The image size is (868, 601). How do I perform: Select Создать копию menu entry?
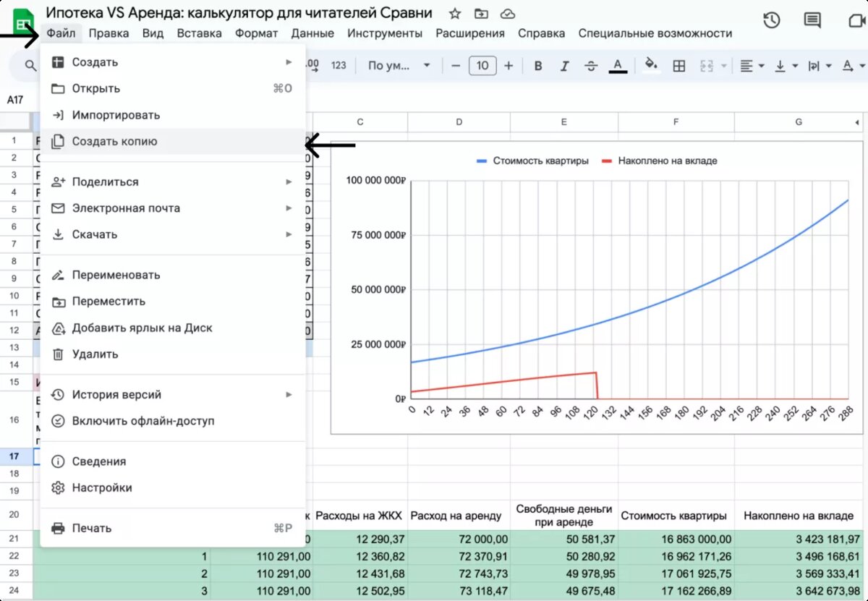pos(173,141)
